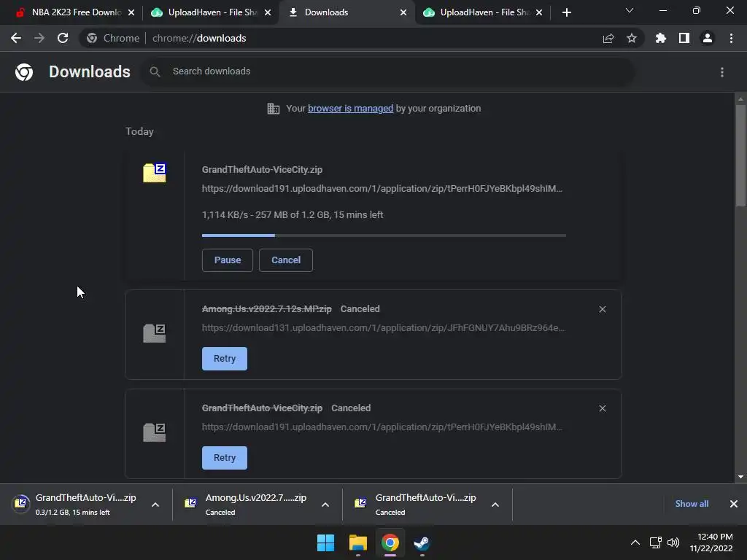The height and width of the screenshot is (560, 747).
Task: Click the scrollbar down arrow
Action: tap(740, 477)
